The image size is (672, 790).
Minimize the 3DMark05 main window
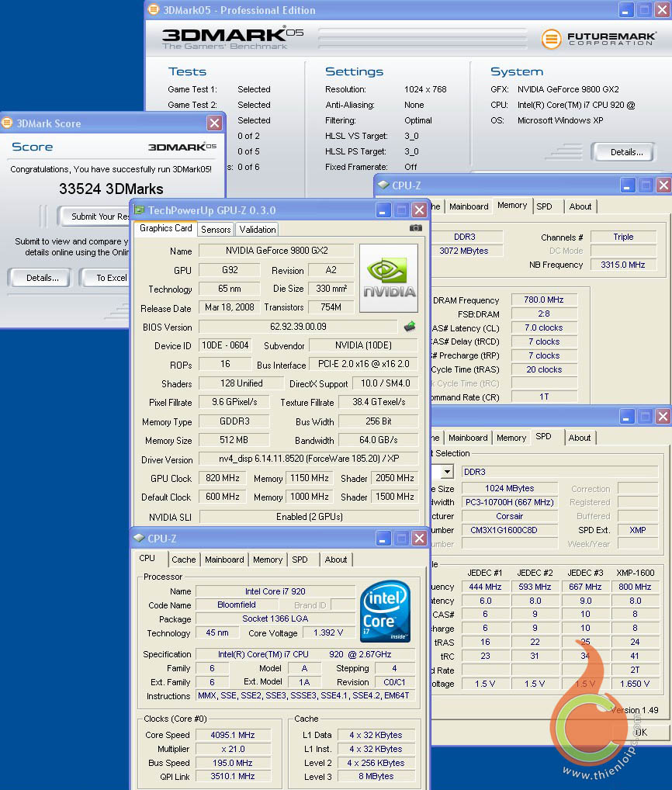pos(626,9)
